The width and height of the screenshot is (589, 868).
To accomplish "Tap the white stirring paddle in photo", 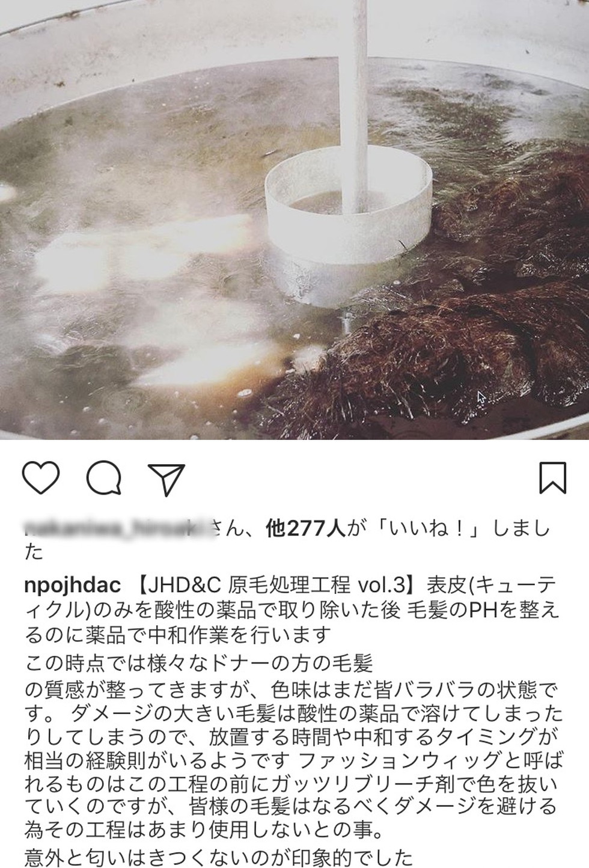I will [350, 198].
